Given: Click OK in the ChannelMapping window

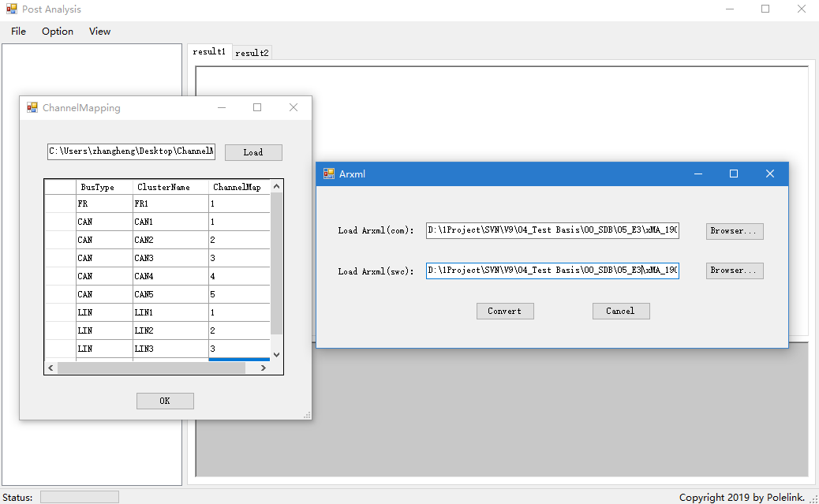Looking at the screenshot, I should [x=165, y=401].
